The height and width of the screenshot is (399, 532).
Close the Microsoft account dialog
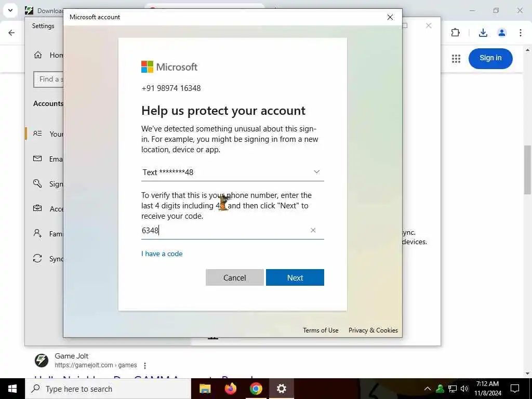coord(390,17)
